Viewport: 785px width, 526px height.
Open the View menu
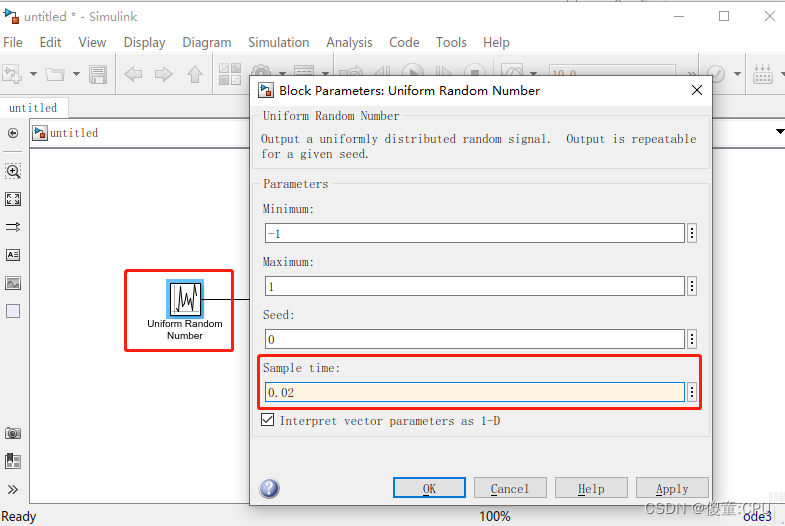pos(92,43)
